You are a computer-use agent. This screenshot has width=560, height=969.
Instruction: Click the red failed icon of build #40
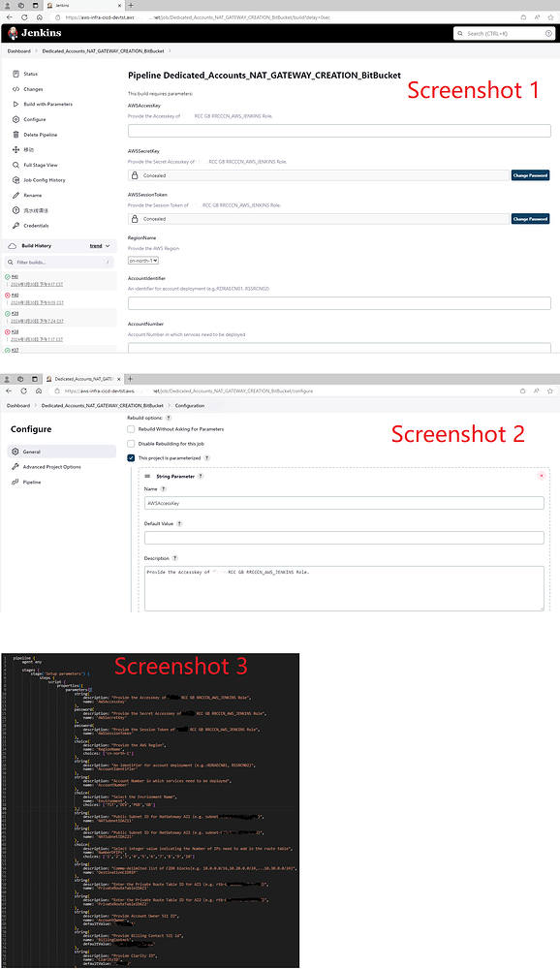click(x=8, y=296)
